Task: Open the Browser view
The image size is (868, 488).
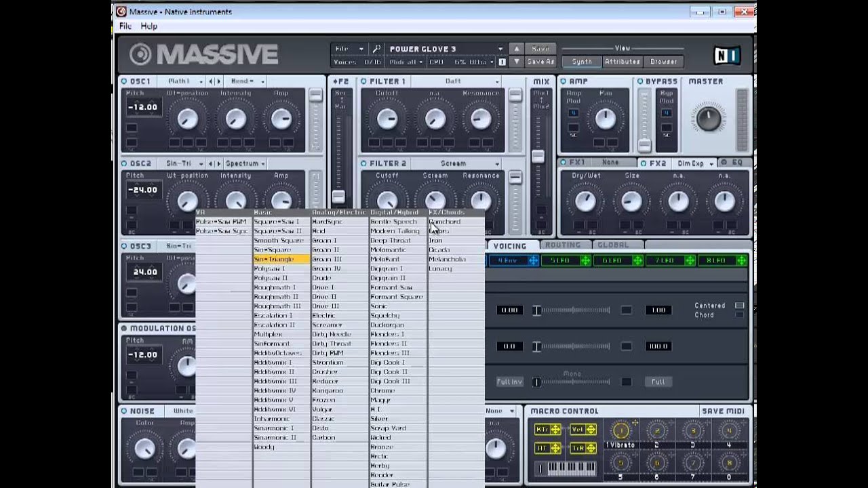Action: click(663, 62)
